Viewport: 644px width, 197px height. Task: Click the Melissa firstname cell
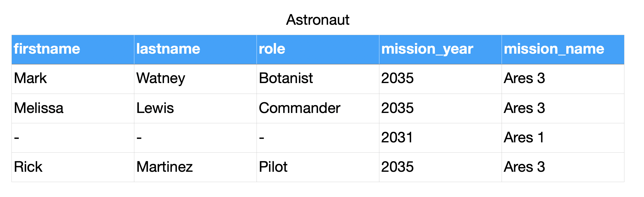pyautogui.click(x=39, y=108)
